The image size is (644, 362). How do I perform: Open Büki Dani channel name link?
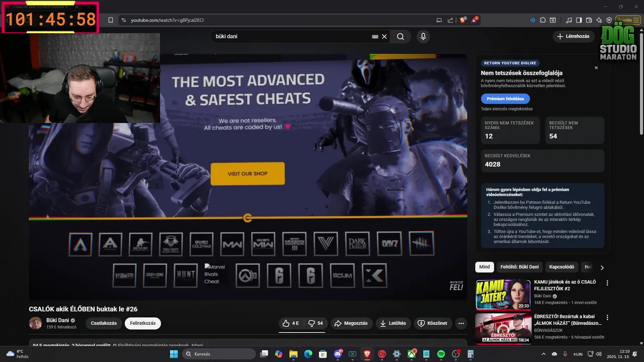[x=57, y=320]
